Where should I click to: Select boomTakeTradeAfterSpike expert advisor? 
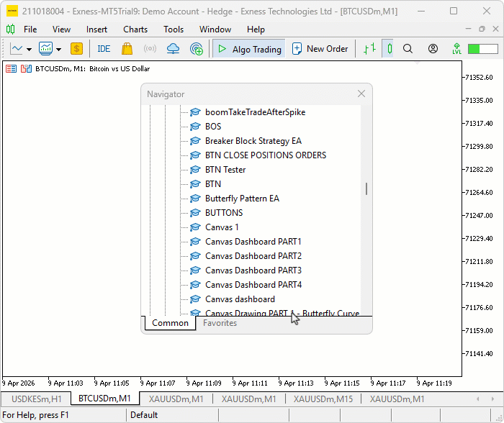[255, 112]
